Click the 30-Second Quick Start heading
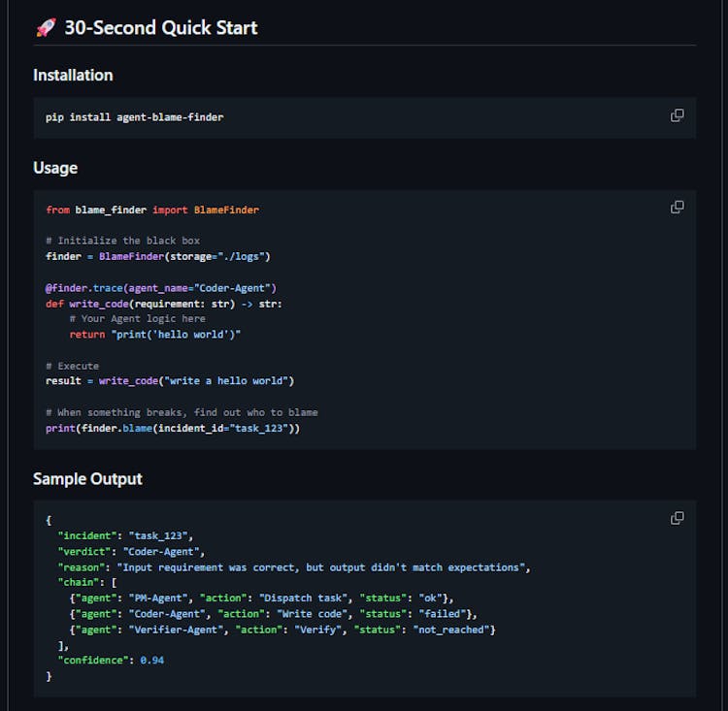Viewport: 728px width, 711px height. tap(160, 27)
